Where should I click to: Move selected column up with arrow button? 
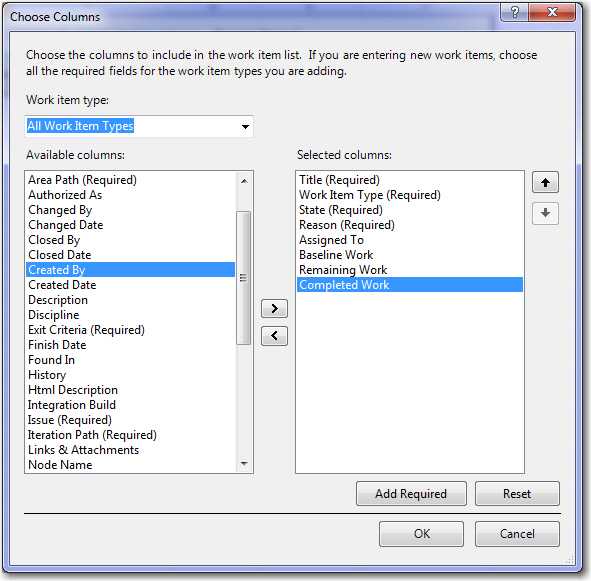[545, 182]
